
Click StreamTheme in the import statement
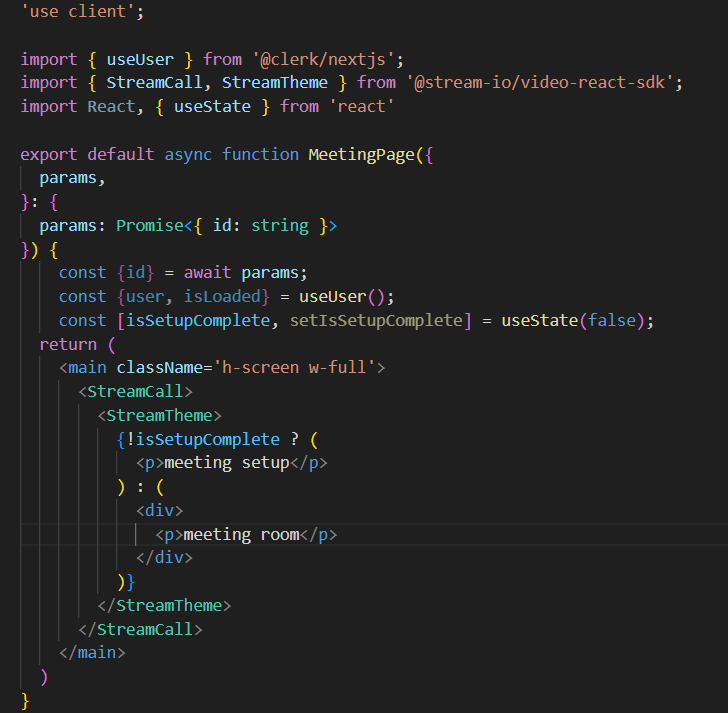[x=274, y=82]
